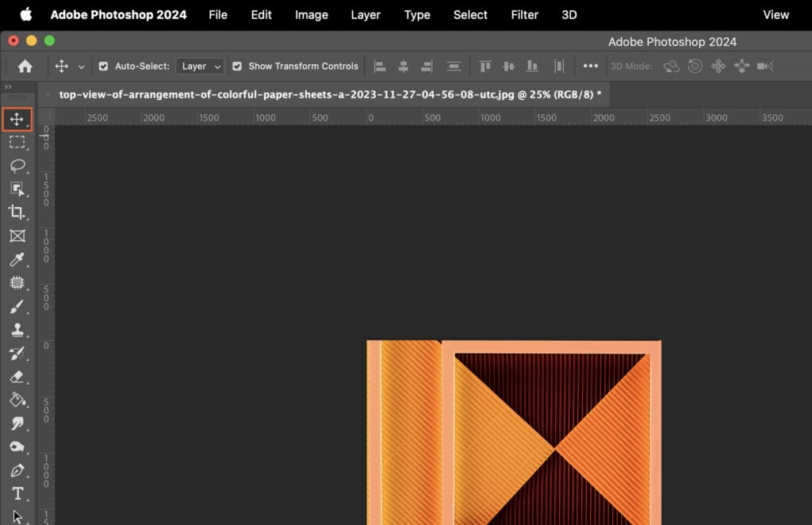The height and width of the screenshot is (525, 812).
Task: Switch to the Eraser tool
Action: 18,377
